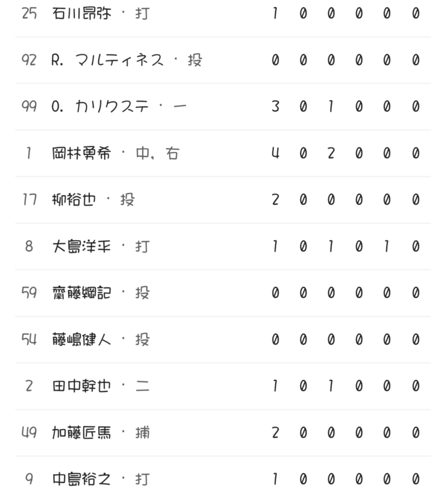Select pitcher 齋藤綱記's name
The height and width of the screenshot is (491, 448).
pyautogui.click(x=82, y=292)
